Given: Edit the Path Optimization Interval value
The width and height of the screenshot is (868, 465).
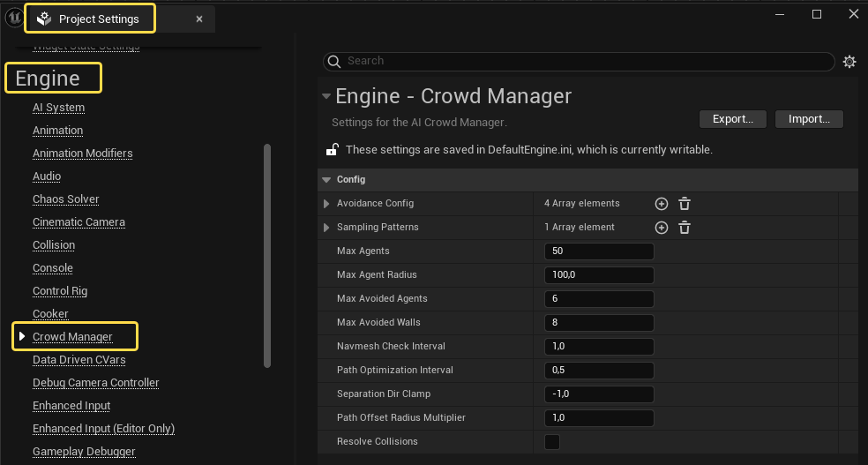Looking at the screenshot, I should click(x=599, y=371).
